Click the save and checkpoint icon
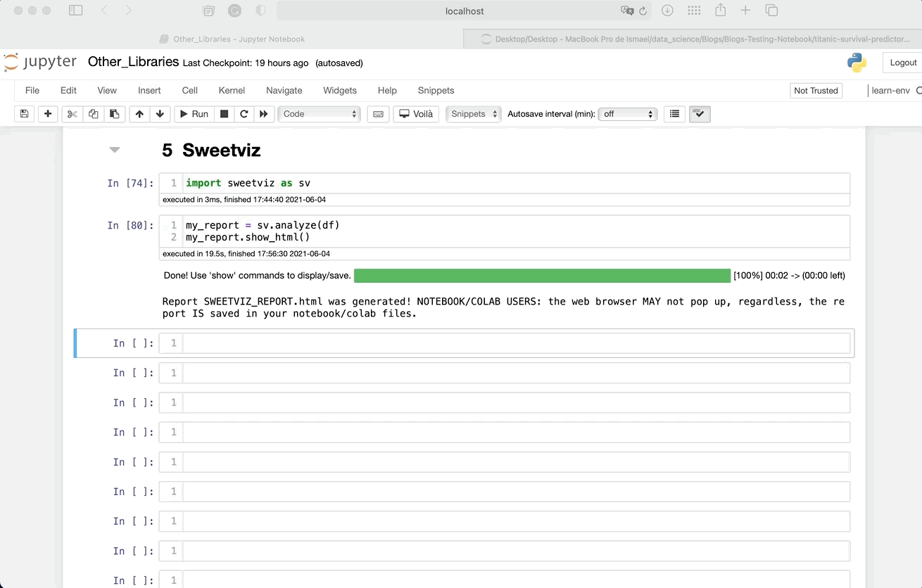Viewport: 922px width, 588px height. pyautogui.click(x=24, y=114)
